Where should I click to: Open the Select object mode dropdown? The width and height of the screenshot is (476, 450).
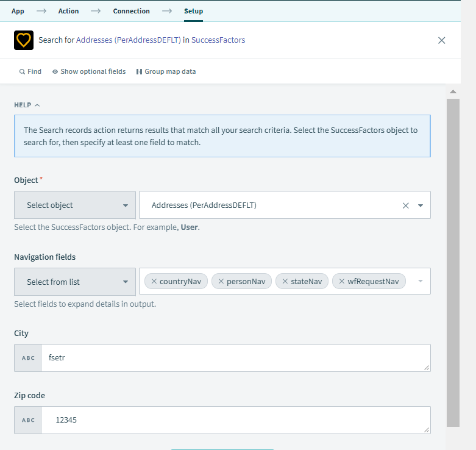(75, 205)
